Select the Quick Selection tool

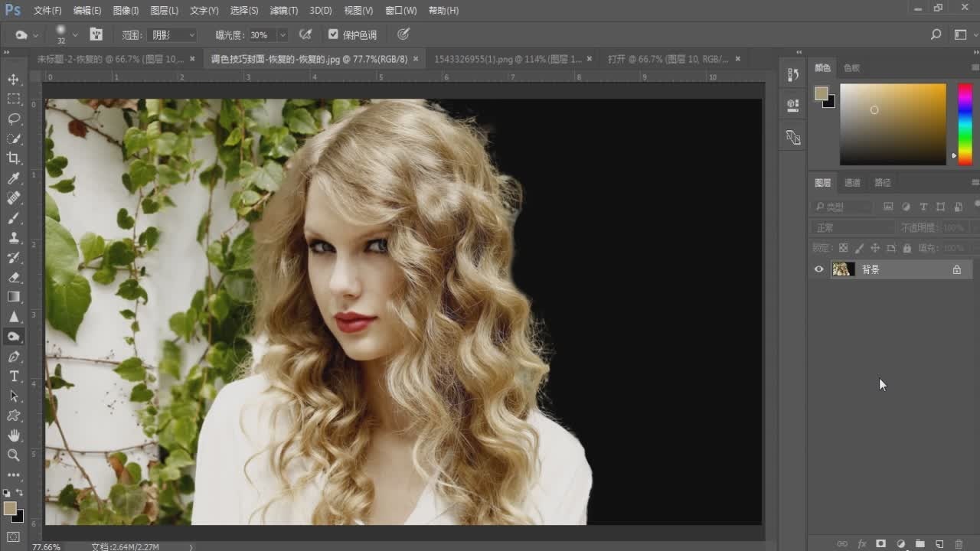14,139
